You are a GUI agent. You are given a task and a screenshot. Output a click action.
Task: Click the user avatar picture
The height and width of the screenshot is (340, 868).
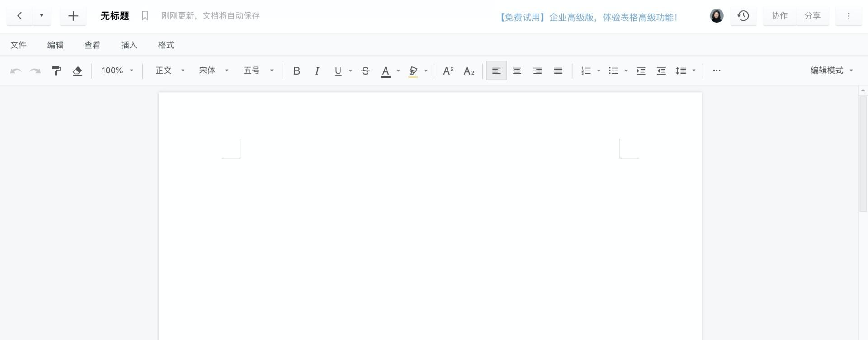tap(717, 16)
